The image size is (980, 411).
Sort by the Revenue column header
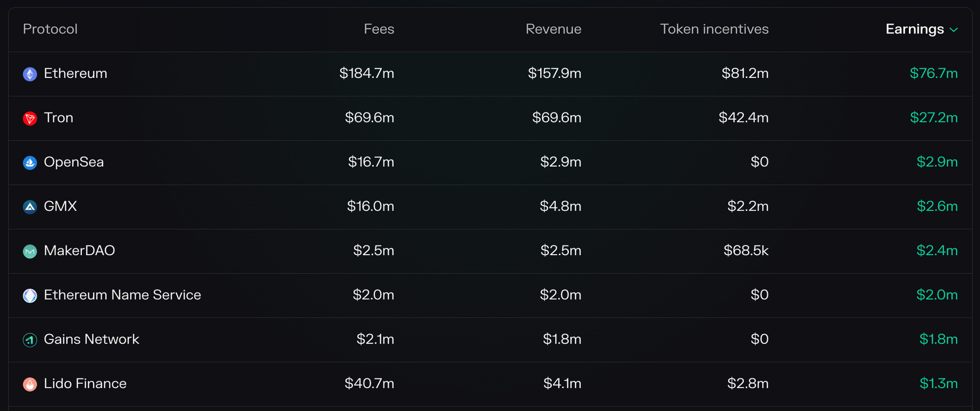[x=553, y=29]
